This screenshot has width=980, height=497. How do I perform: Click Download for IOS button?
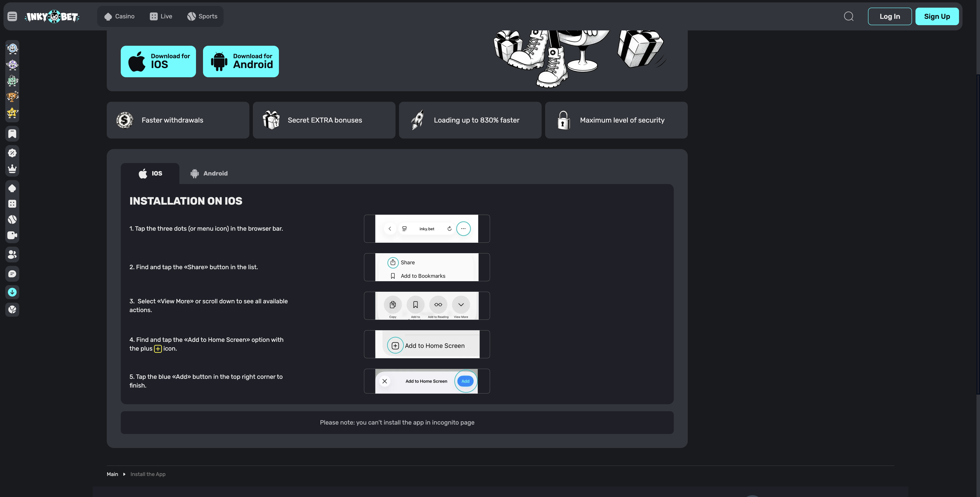pos(158,62)
